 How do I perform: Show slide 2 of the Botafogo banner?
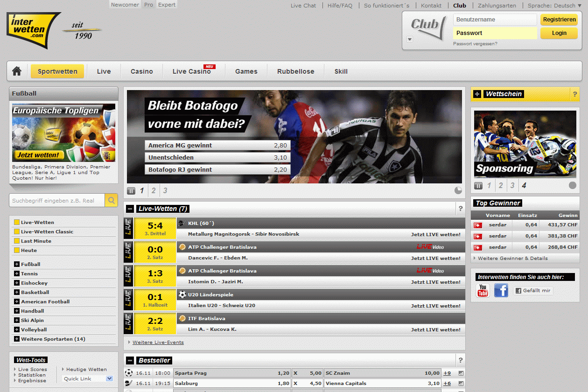[154, 190]
